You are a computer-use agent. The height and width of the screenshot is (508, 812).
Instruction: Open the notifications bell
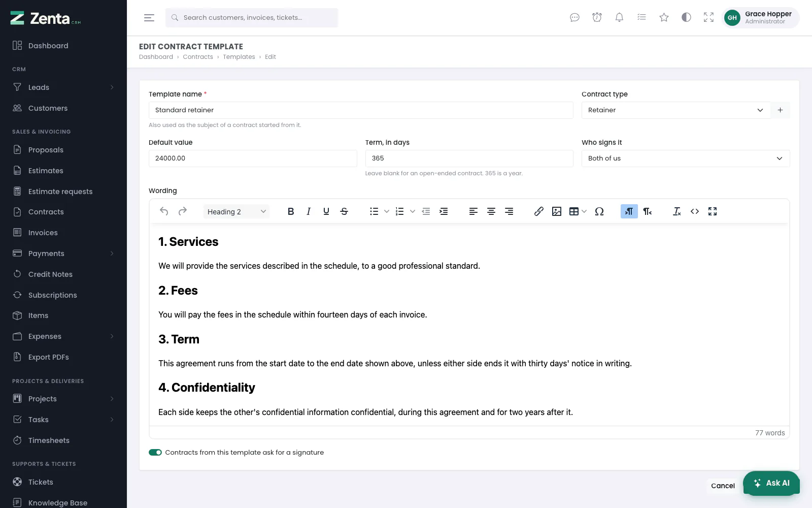(619, 17)
